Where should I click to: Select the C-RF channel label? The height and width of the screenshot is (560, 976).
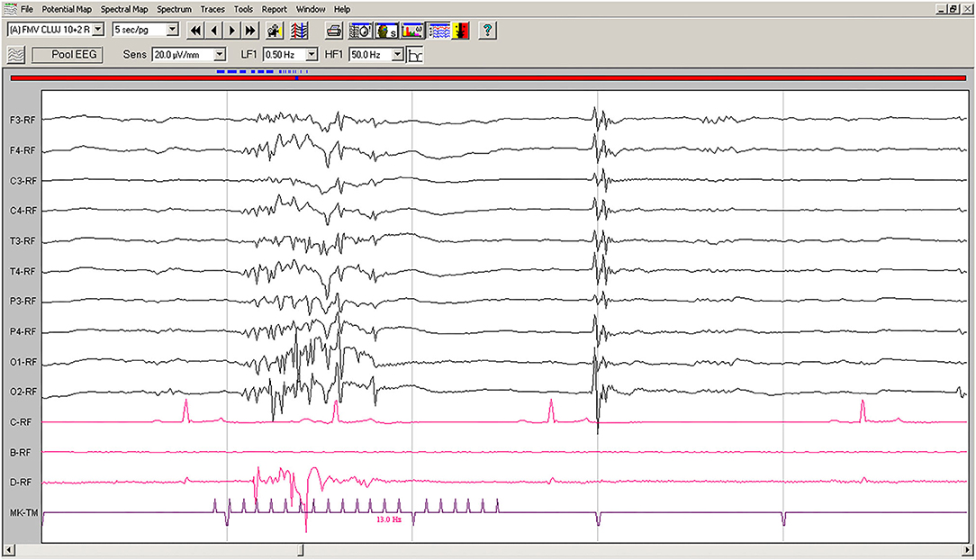point(21,422)
